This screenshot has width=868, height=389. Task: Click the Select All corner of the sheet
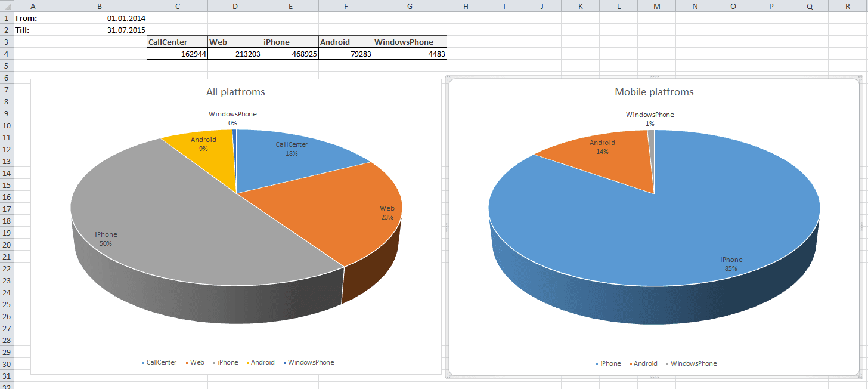point(6,6)
